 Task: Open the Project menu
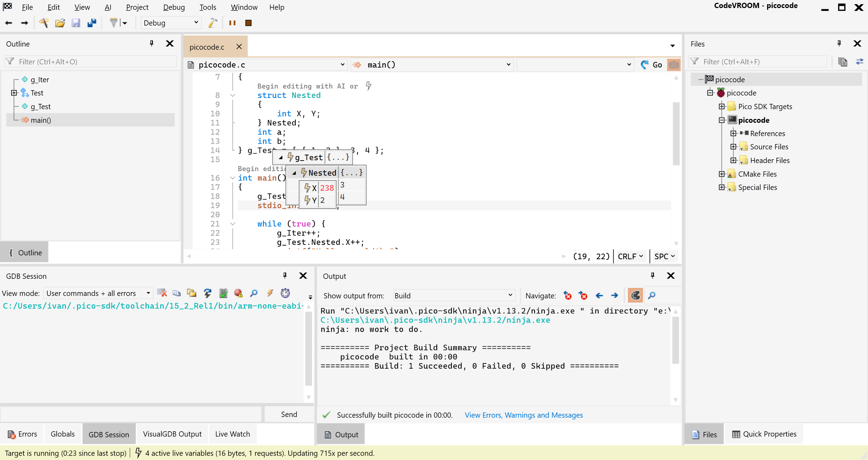click(x=137, y=7)
